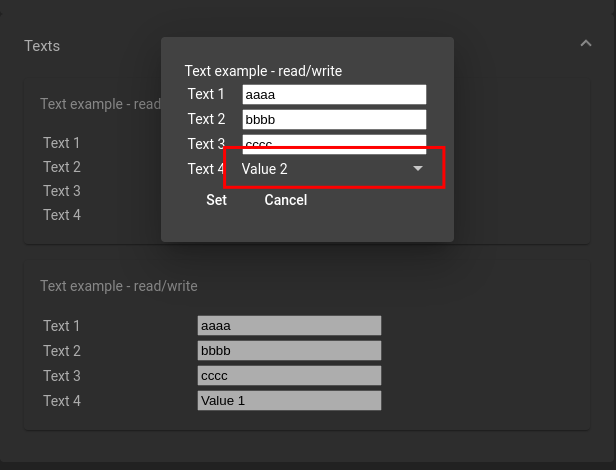Collapse the Texts panel chevron

click(x=585, y=44)
